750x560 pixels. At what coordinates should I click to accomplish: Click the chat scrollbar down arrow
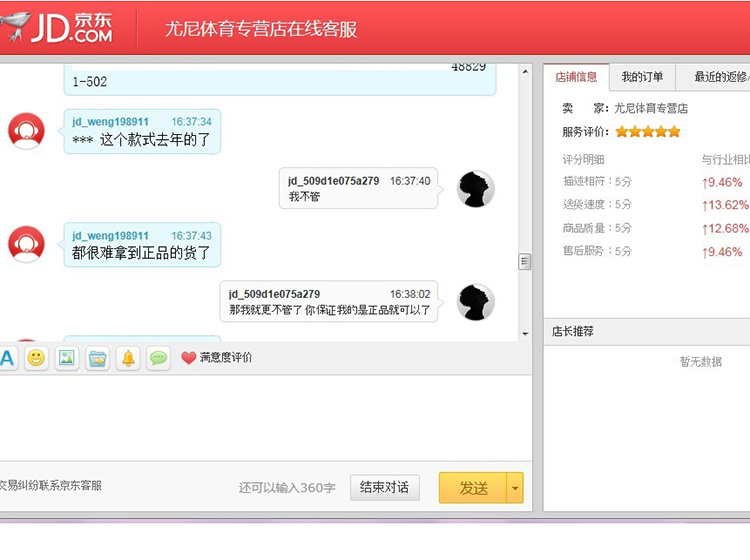coord(525,334)
